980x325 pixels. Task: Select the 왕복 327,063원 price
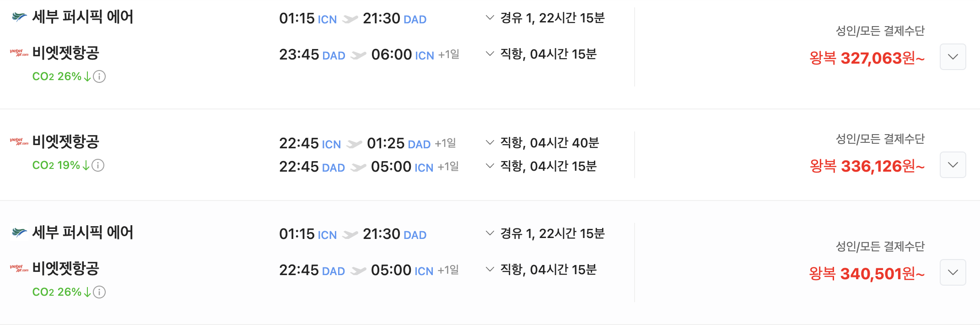(867, 58)
